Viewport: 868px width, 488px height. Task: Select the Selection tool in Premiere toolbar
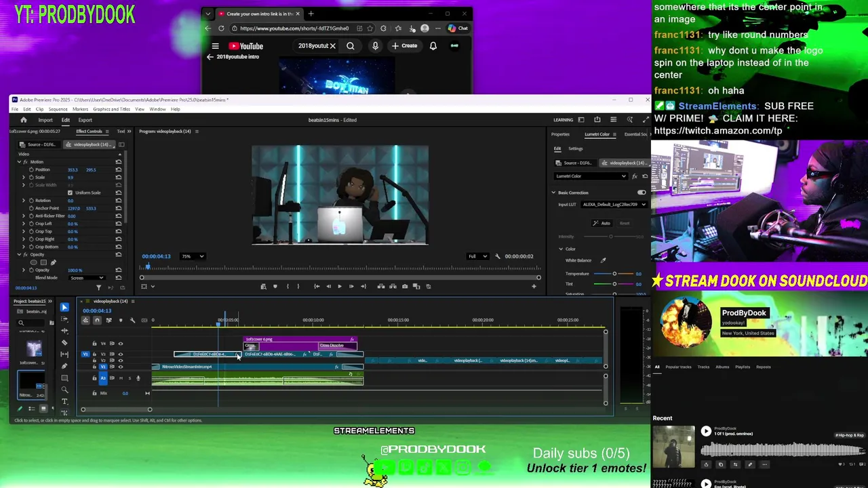64,307
